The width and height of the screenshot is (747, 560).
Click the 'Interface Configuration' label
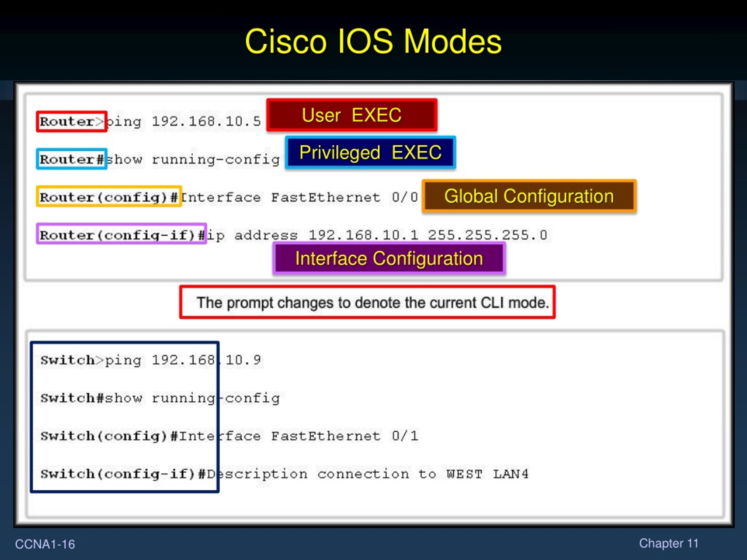389,259
